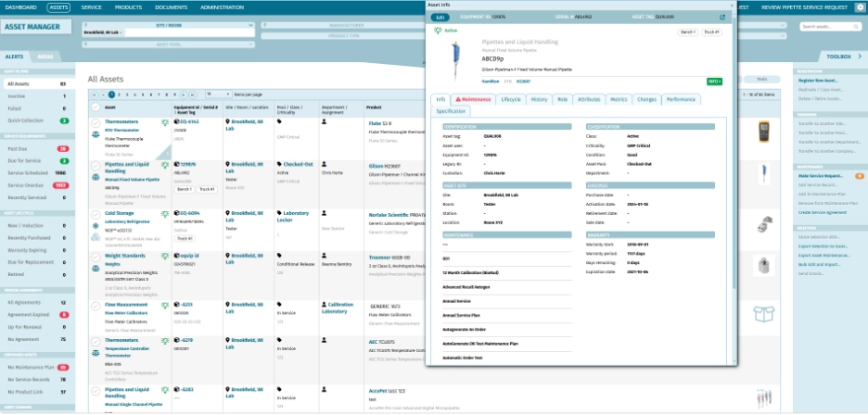Close the Asset Info dialog
The width and height of the screenshot is (868, 415).
point(732,5)
